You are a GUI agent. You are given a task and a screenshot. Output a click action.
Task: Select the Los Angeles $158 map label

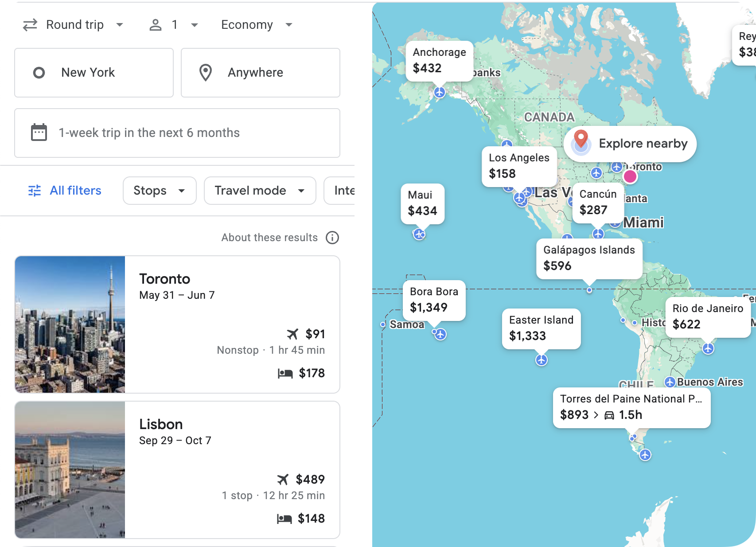point(519,167)
